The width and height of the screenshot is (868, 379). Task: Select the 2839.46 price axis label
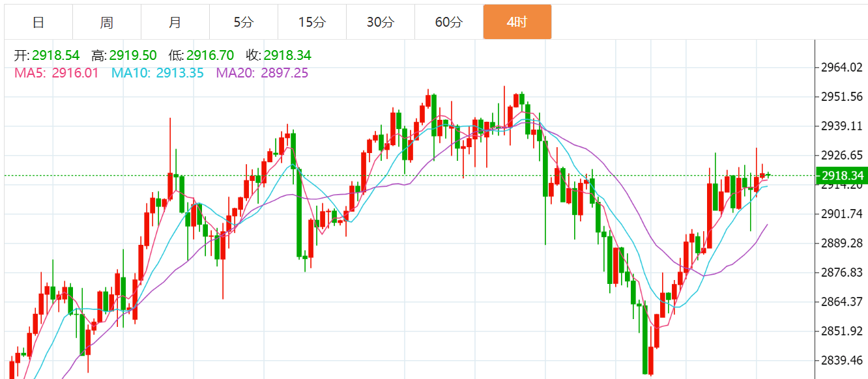[x=842, y=360]
